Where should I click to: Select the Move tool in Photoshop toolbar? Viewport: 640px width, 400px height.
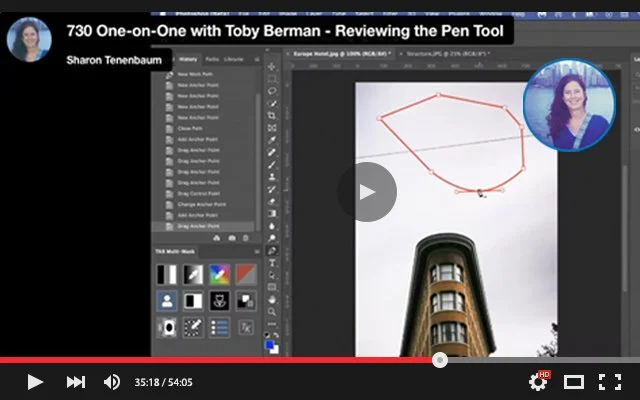(x=272, y=67)
